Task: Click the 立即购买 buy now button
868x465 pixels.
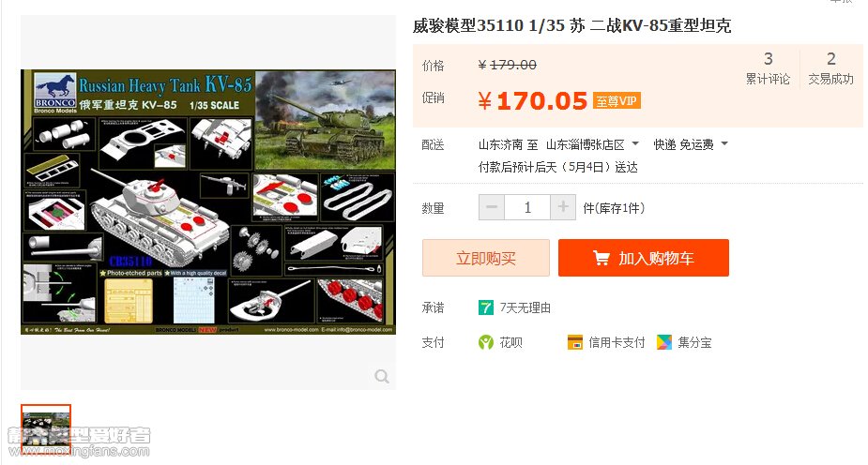Action: pyautogui.click(x=485, y=258)
